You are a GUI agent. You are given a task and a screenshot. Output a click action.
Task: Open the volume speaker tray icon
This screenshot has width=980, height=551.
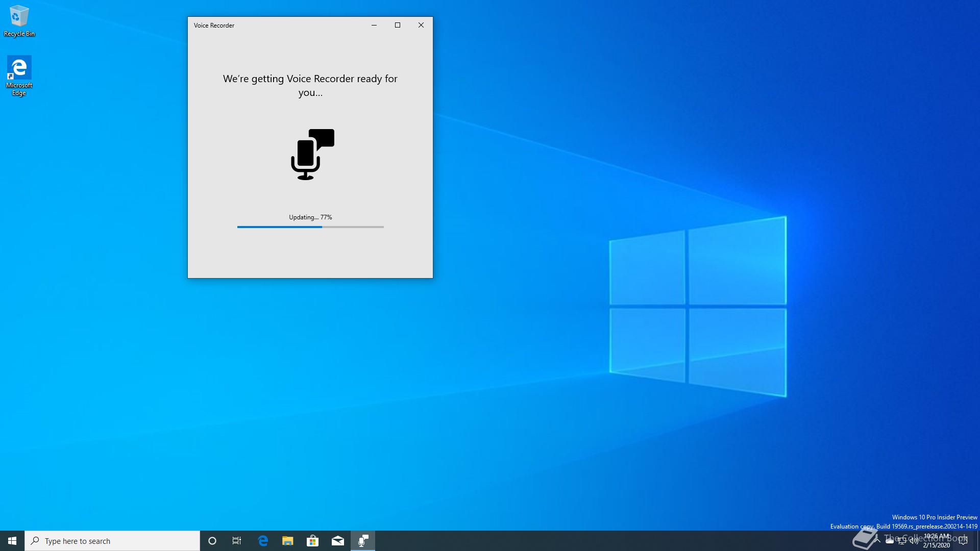(914, 541)
